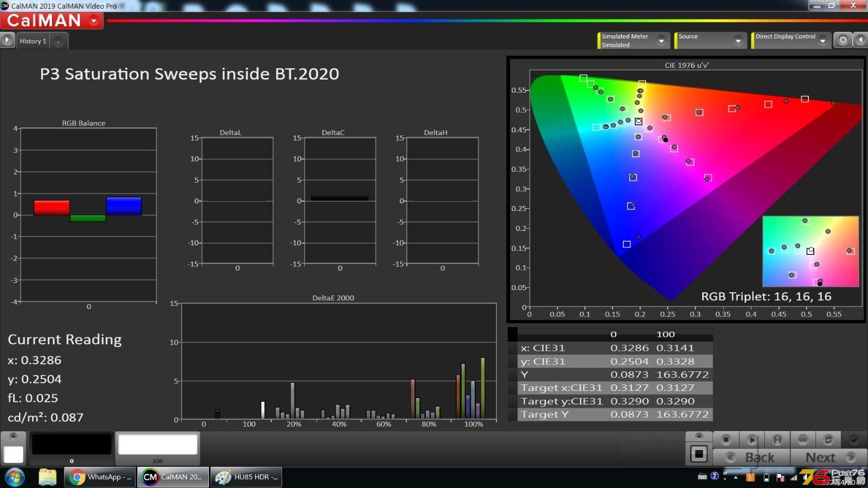The image size is (868, 488).
Task: Expand panel arrow above pattern square button
Action: pyautogui.click(x=699, y=436)
